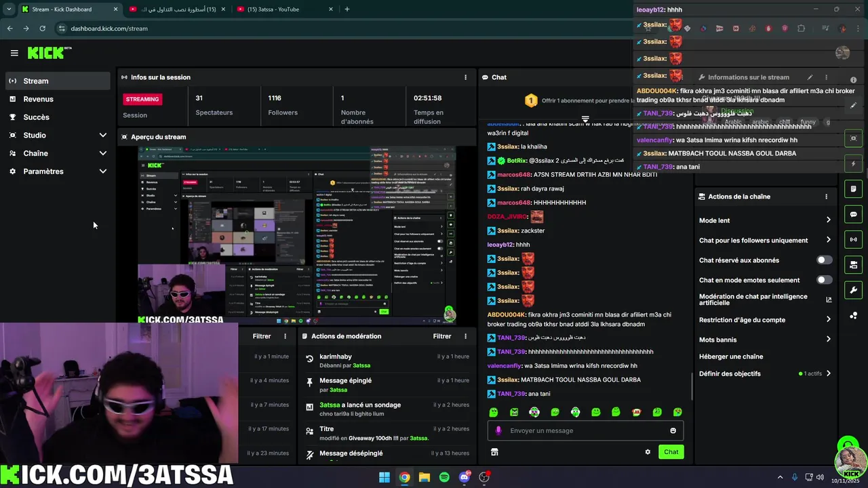868x488 pixels.
Task: Click the Message désépinglé unpin icon
Action: pos(310,454)
